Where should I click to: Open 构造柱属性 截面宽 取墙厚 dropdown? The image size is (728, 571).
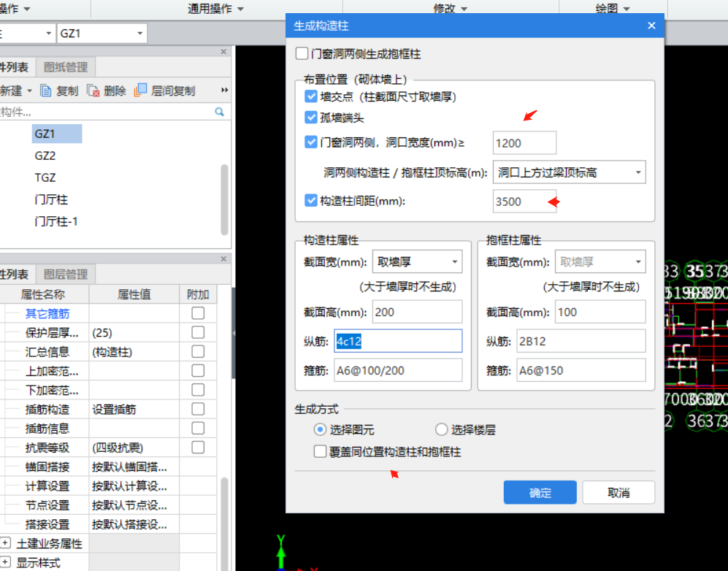tap(455, 262)
